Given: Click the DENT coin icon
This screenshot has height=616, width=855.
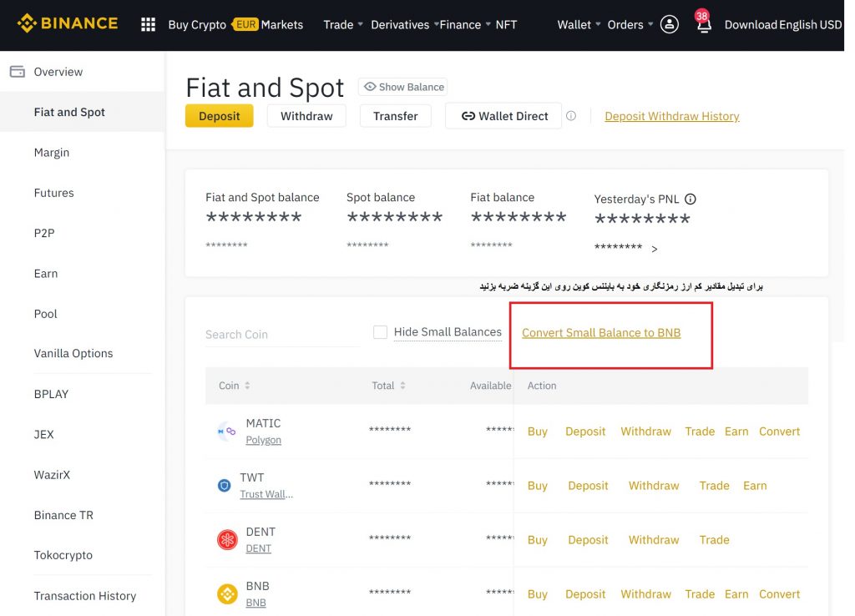Looking at the screenshot, I should pos(227,540).
